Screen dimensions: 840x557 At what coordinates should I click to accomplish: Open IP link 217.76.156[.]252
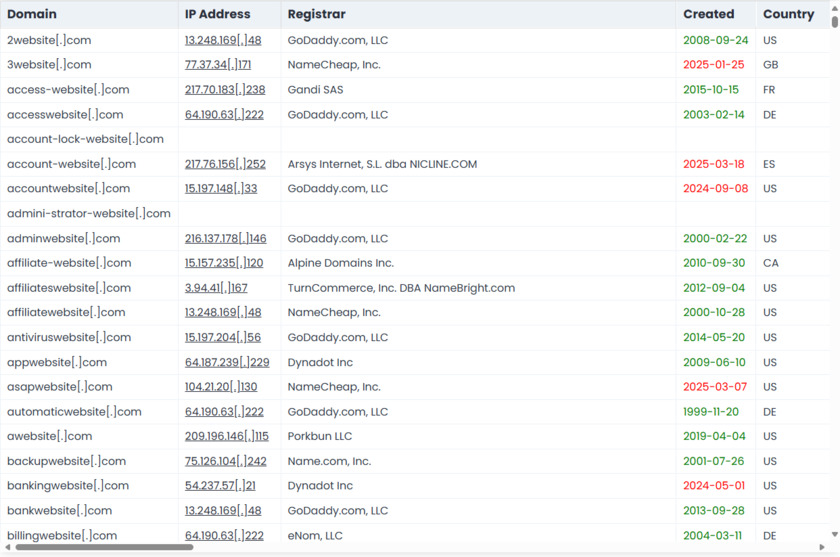pyautogui.click(x=225, y=164)
